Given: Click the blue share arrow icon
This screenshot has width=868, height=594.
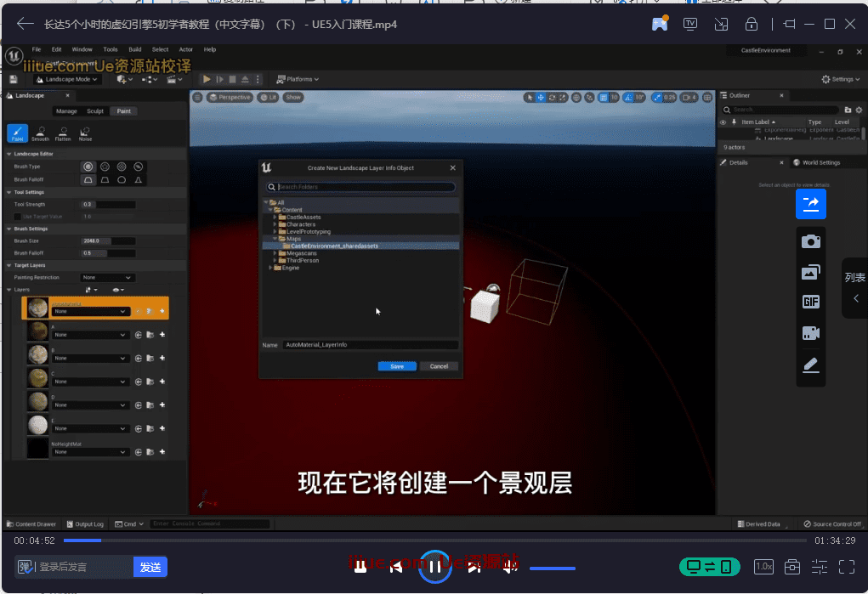Looking at the screenshot, I should [810, 204].
